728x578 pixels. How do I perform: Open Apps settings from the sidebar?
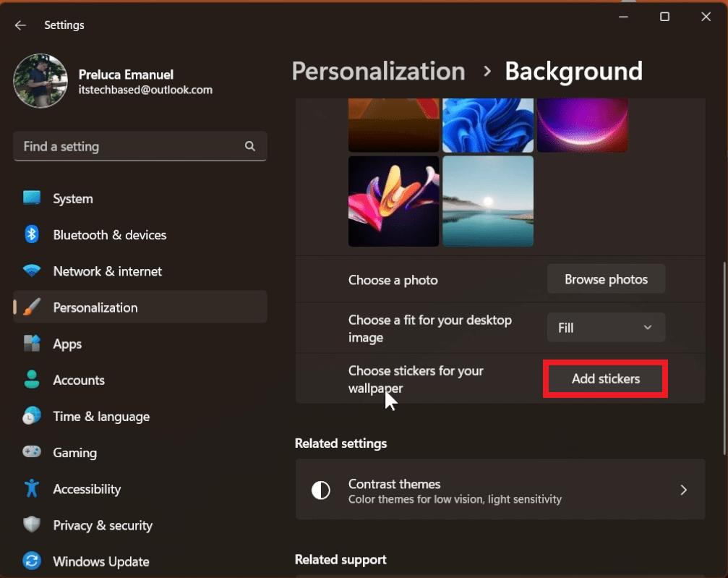[x=67, y=344]
